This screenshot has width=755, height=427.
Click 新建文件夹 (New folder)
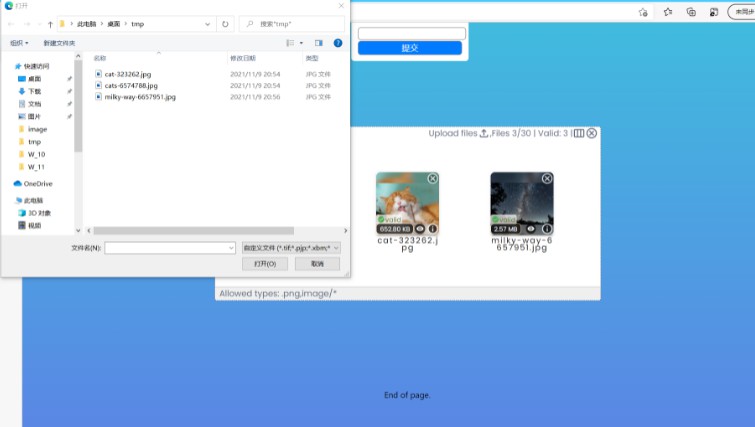[x=59, y=43]
